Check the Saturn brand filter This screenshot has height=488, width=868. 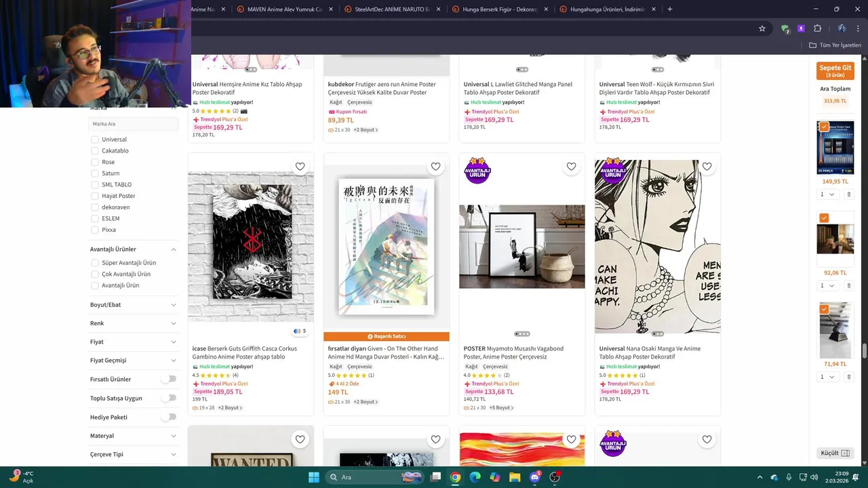pos(95,174)
